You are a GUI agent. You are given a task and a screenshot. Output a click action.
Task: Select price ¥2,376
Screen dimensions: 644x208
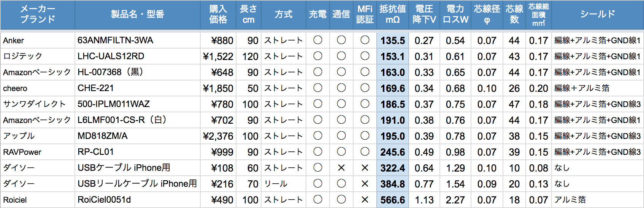(x=218, y=136)
